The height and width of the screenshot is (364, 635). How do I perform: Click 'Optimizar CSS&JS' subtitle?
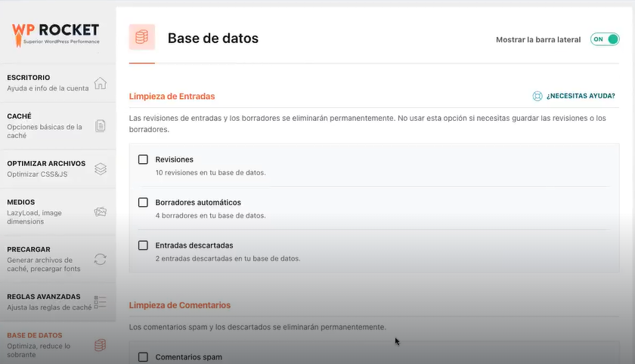pyautogui.click(x=37, y=174)
